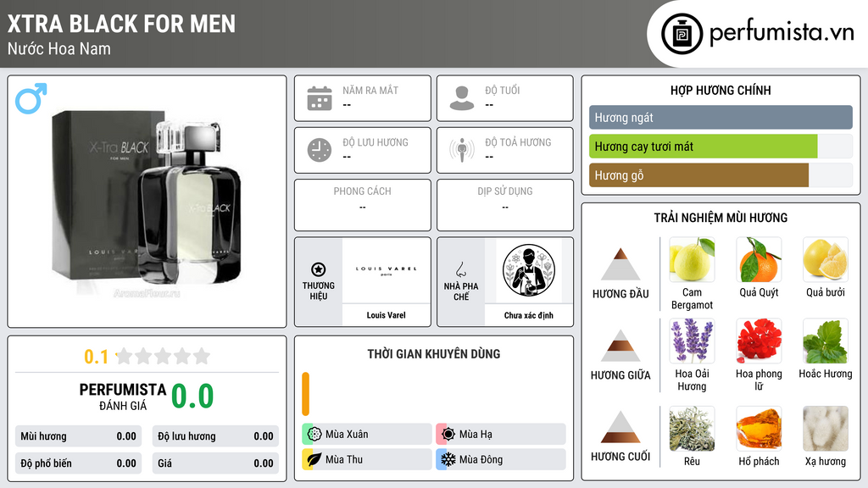
Task: Select the Quả bưởi note image
Action: [x=826, y=260]
